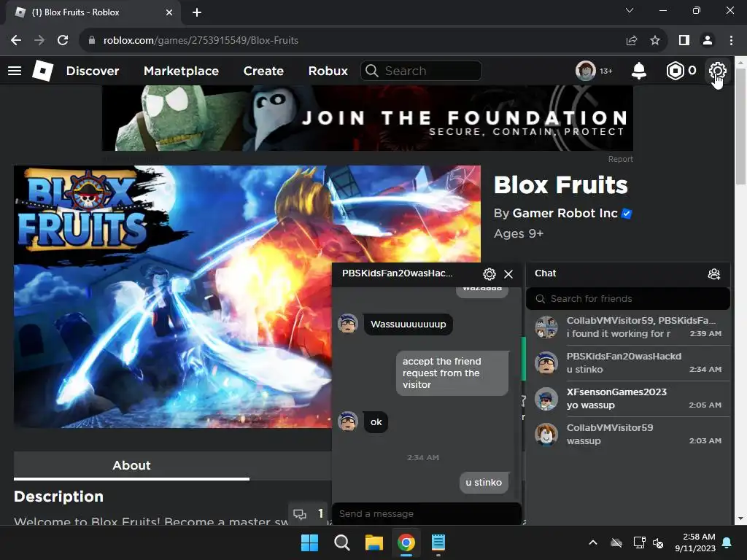Open the Roblox settings gear menu

tap(718, 71)
